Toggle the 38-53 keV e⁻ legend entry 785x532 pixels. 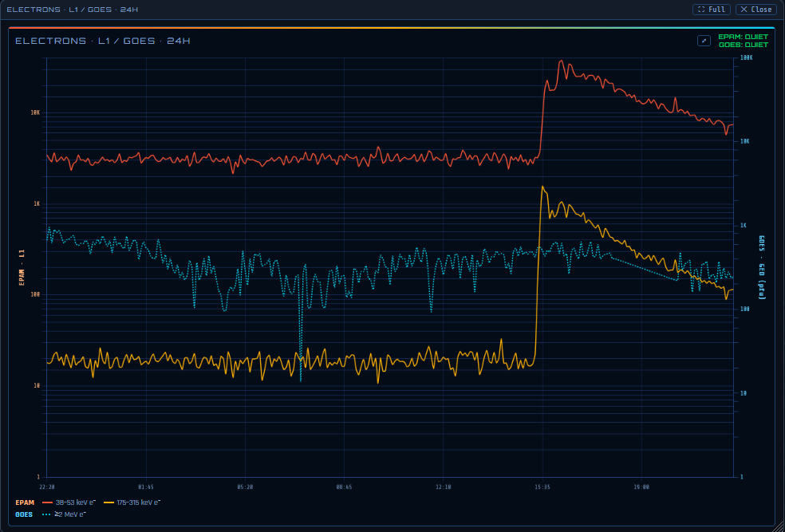coord(69,502)
